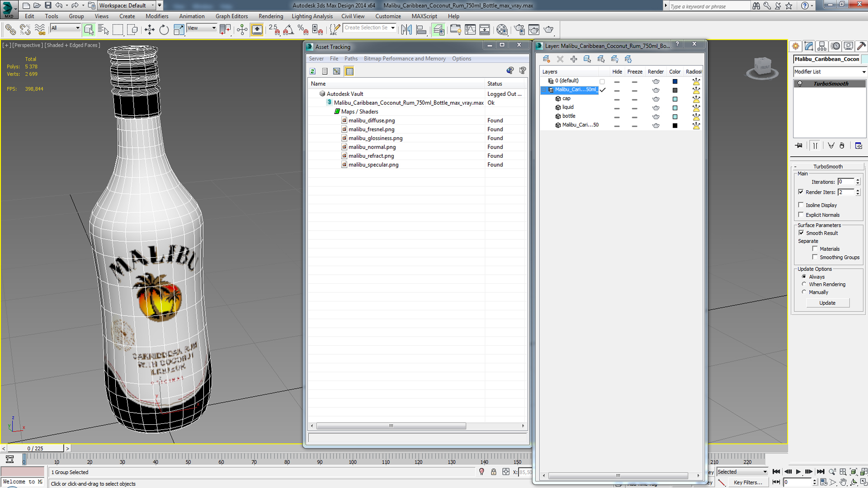Image resolution: width=868 pixels, height=488 pixels.
Task: Open the selection filter All dropdown
Action: (x=65, y=28)
